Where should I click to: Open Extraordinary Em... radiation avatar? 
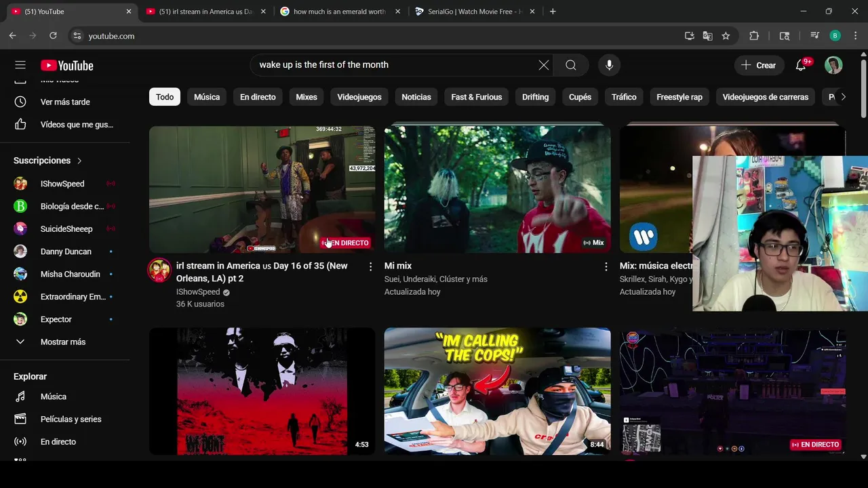tap(20, 297)
